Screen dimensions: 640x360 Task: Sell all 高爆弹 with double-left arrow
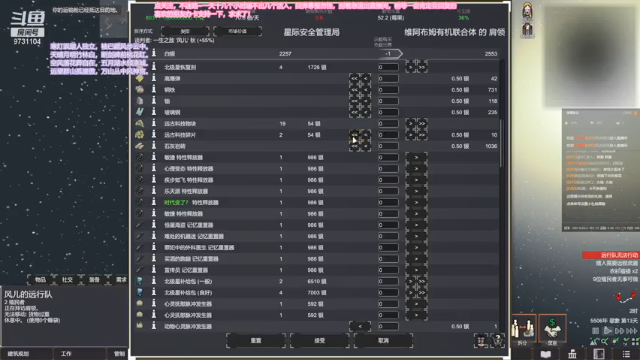354,78
